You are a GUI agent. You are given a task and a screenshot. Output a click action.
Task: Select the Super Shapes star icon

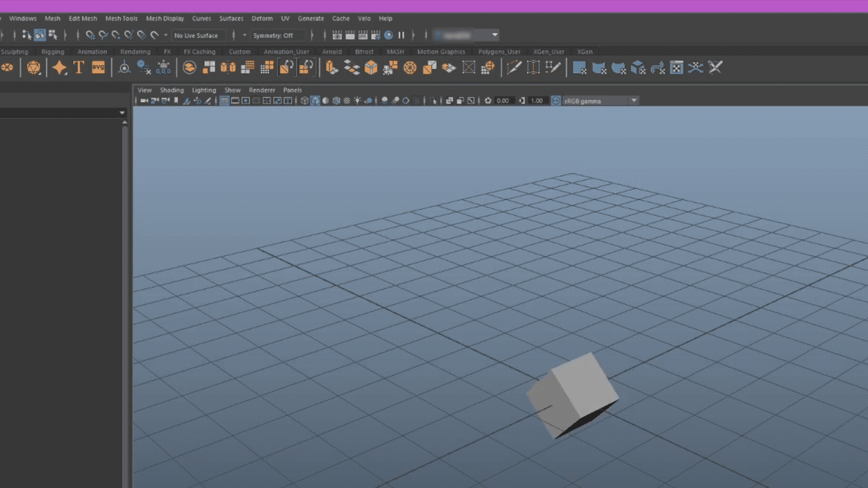coord(60,67)
